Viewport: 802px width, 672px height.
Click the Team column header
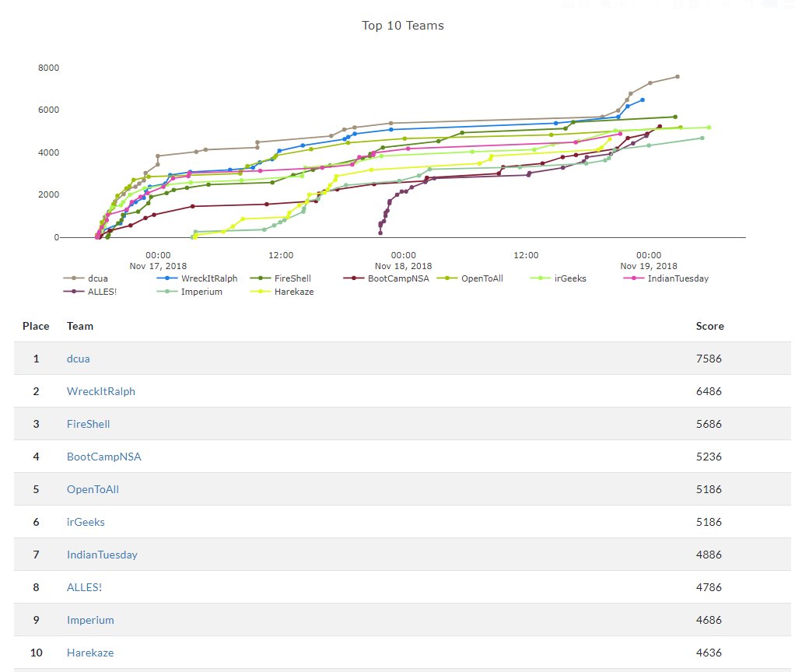80,326
